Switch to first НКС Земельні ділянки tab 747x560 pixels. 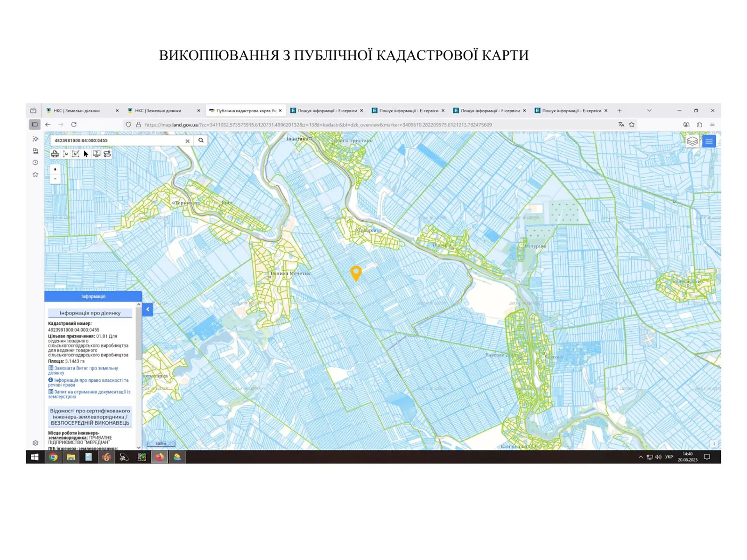coord(77,111)
